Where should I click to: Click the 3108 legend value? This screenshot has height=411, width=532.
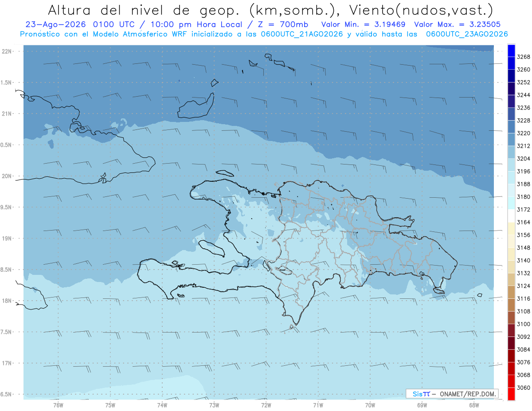click(x=524, y=311)
